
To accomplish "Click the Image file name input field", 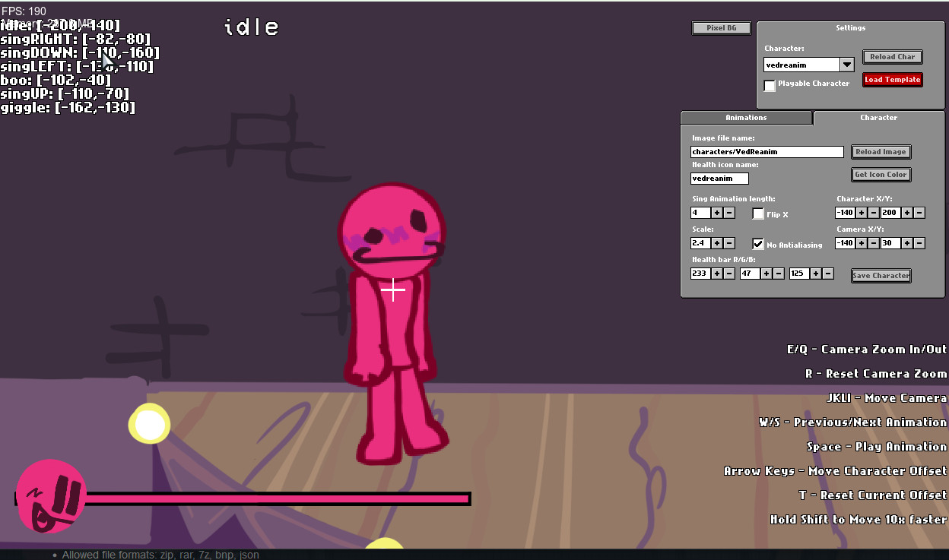I will pos(766,151).
